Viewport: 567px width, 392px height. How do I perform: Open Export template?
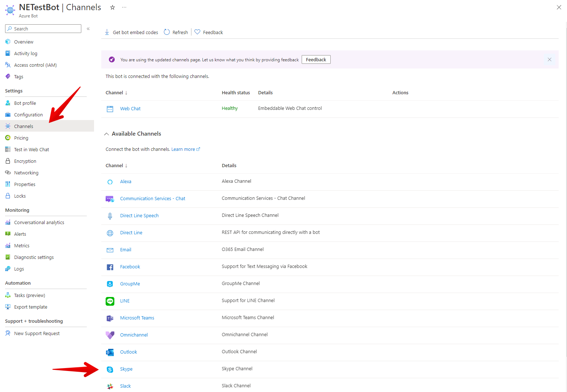tap(31, 307)
